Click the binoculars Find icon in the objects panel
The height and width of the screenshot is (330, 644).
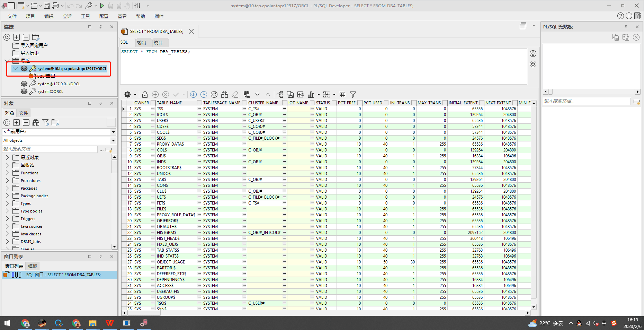tap(36, 122)
